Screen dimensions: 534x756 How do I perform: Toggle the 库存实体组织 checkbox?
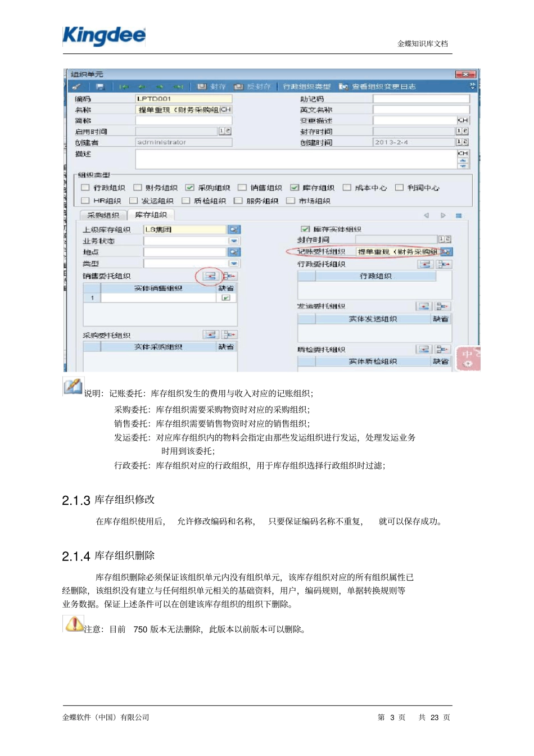click(x=305, y=229)
